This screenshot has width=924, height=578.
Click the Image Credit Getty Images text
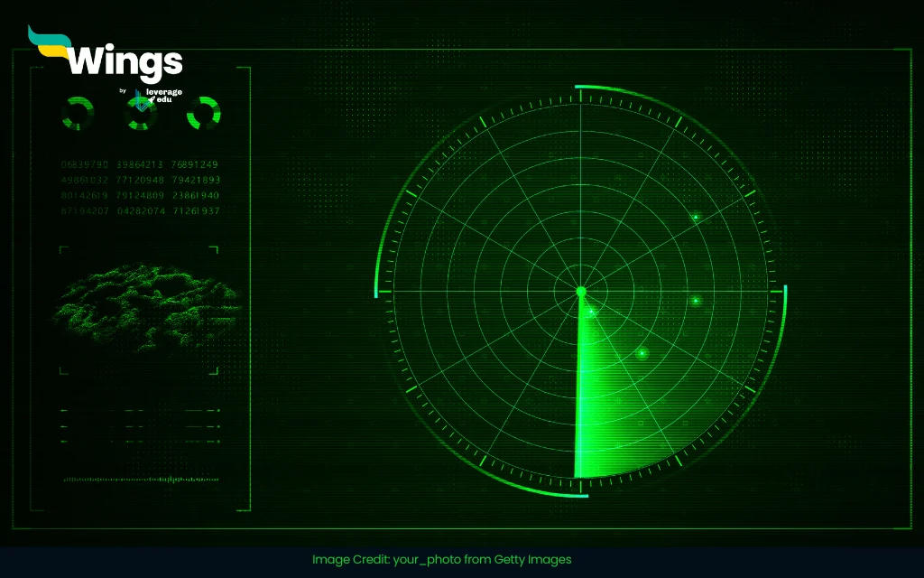[x=442, y=560]
